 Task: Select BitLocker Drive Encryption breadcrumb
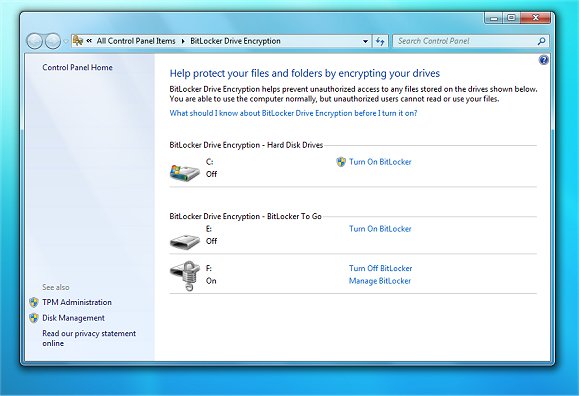[x=235, y=41]
